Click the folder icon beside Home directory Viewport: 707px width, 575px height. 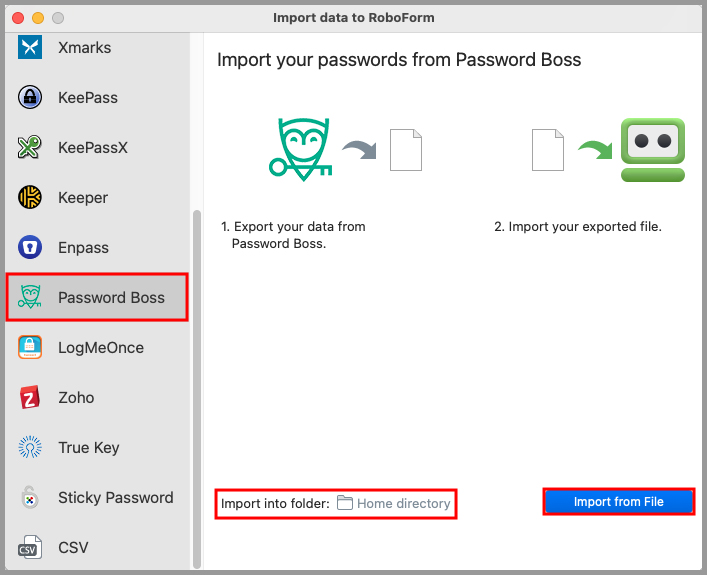[x=345, y=503]
